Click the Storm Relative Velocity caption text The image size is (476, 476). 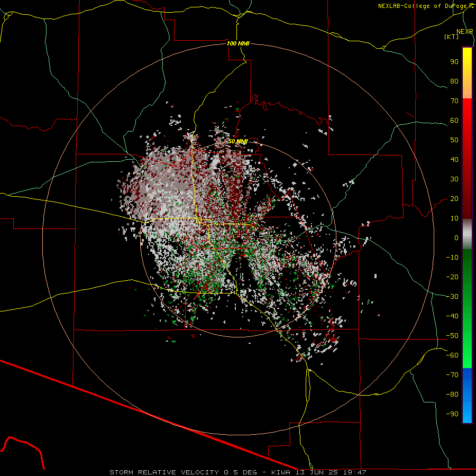click(x=238, y=472)
